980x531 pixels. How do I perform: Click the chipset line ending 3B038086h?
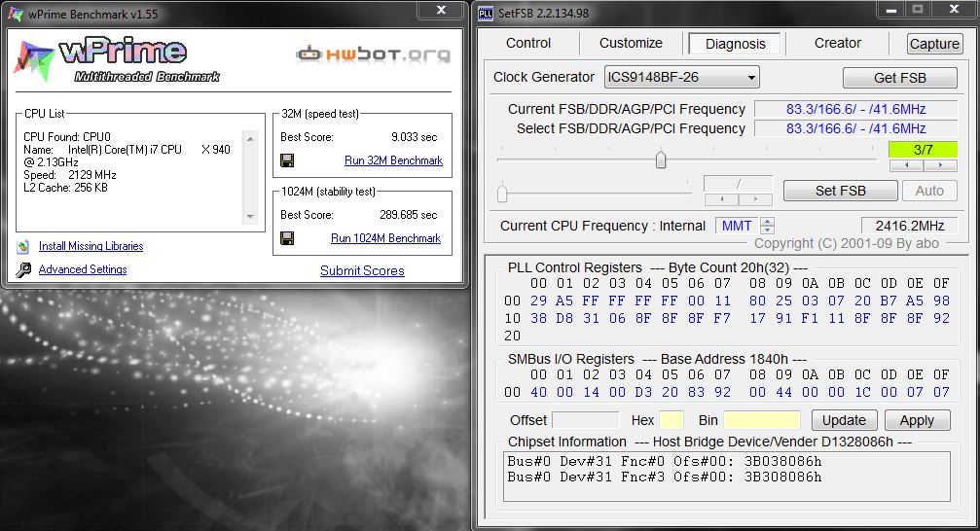coord(665,461)
